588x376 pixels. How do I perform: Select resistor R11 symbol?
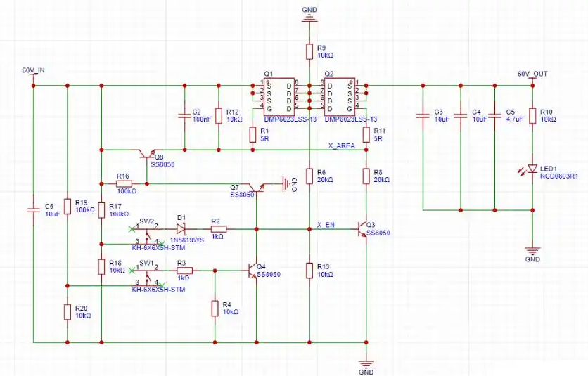[x=366, y=134]
